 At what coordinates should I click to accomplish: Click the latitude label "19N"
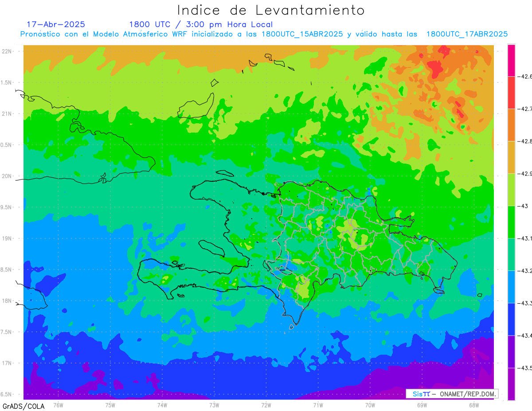coord(7,238)
